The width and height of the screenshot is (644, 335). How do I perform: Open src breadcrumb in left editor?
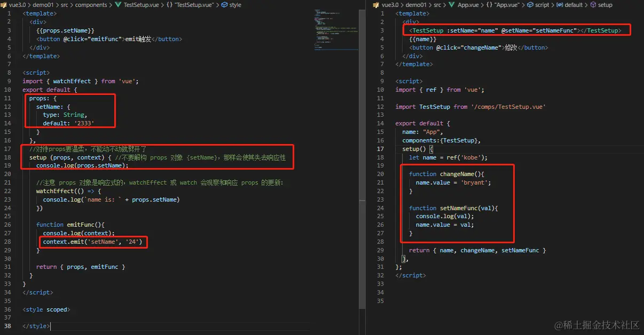point(65,5)
